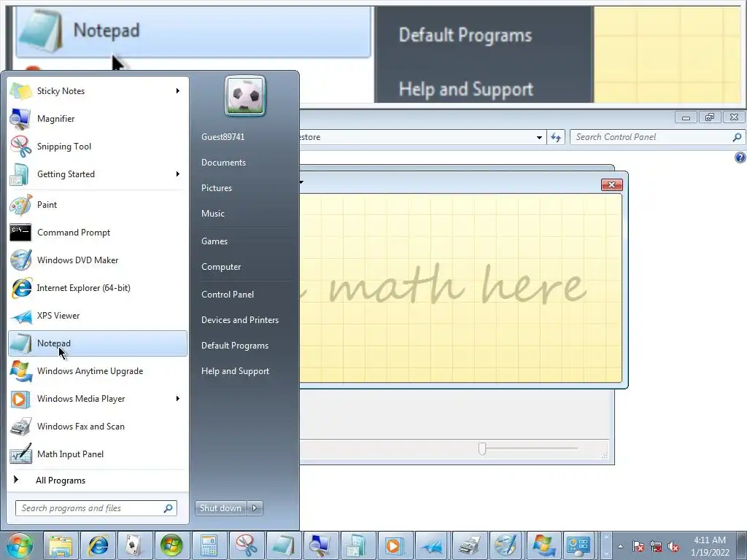
Task: Expand the Getting Started submenu arrow
Action: [x=178, y=174]
